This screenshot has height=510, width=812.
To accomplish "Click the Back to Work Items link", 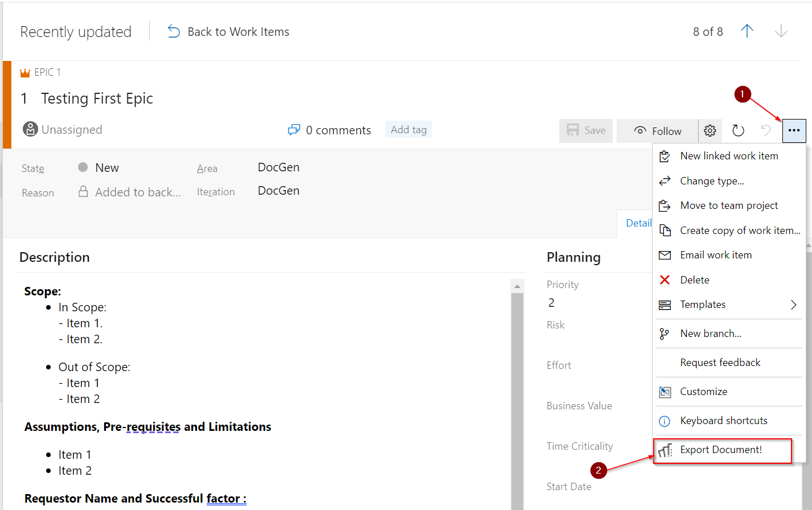I will [x=237, y=31].
